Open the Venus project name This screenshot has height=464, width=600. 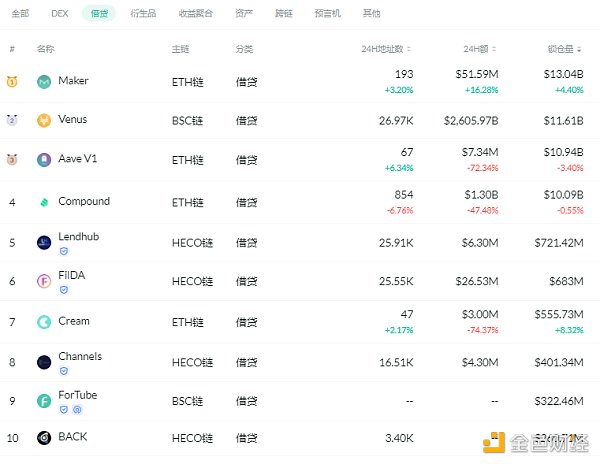tap(73, 119)
